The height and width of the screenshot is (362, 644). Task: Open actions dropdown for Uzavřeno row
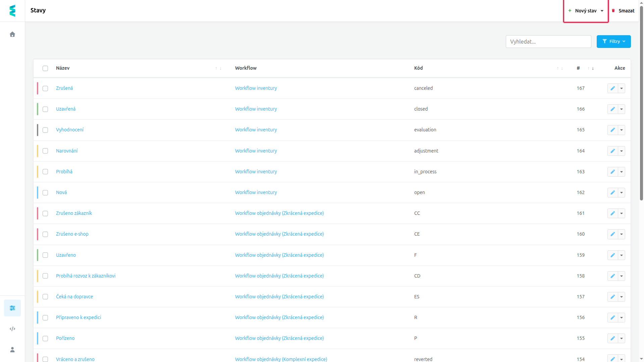point(622,255)
